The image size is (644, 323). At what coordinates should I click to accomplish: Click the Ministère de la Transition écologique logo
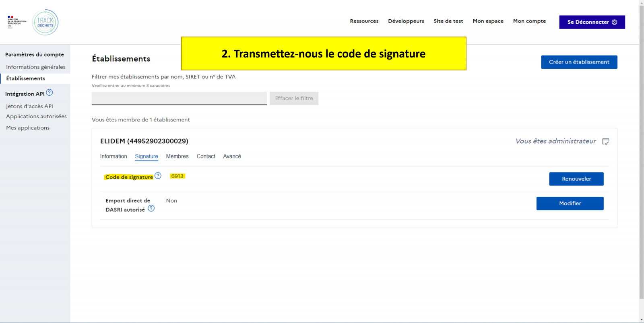[x=17, y=22]
